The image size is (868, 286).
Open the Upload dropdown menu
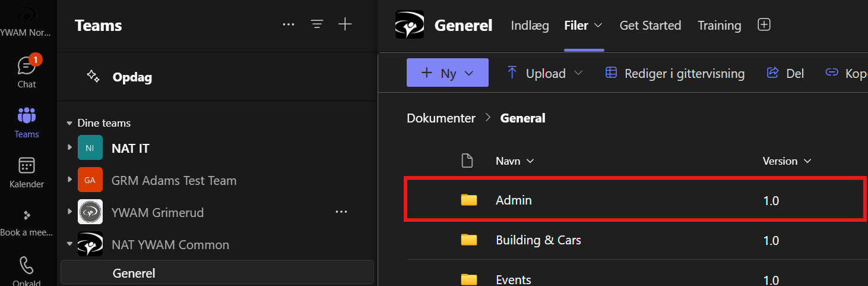click(x=578, y=73)
